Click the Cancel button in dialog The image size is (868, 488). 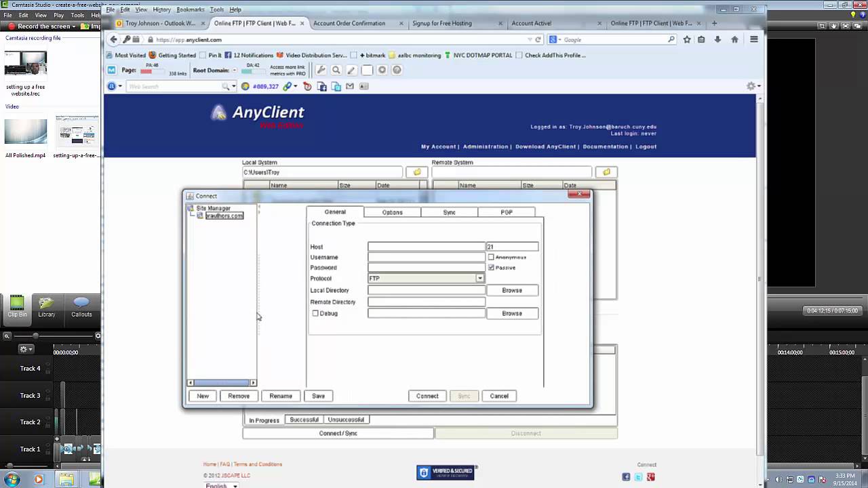[x=499, y=396]
